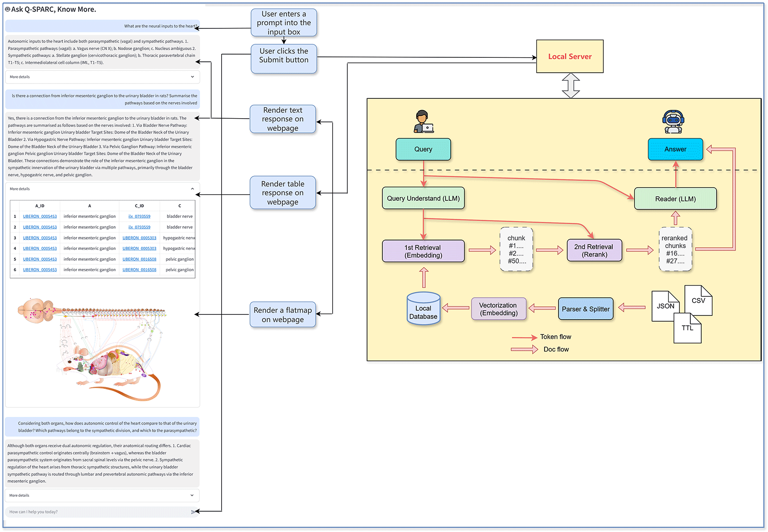Click 'hypogastric nerve' cell in row 3
Screen dimensions: 768x532
pos(179,238)
